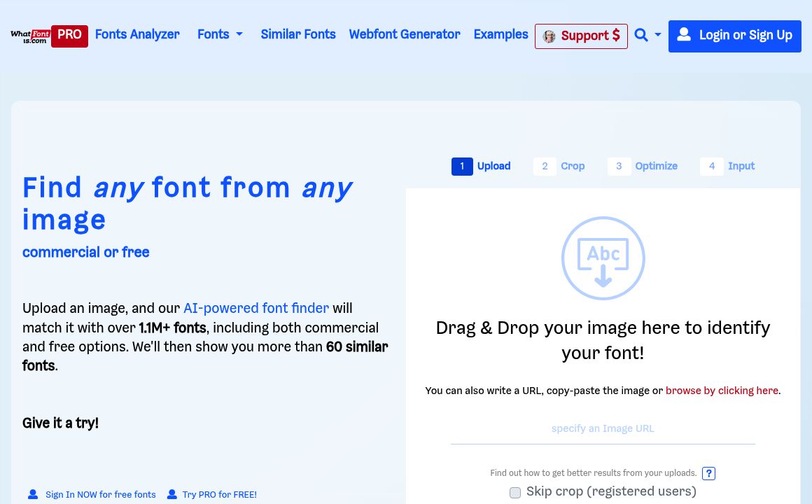Follow the AI-powered font finder link
Viewport: 812px width, 504px height.
coord(256,308)
